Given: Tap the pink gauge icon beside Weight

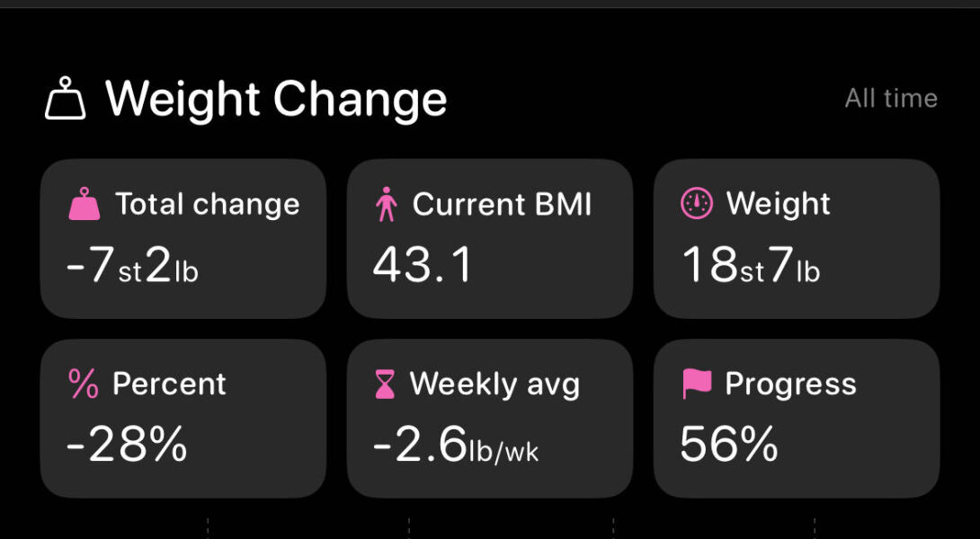Looking at the screenshot, I should click(697, 205).
